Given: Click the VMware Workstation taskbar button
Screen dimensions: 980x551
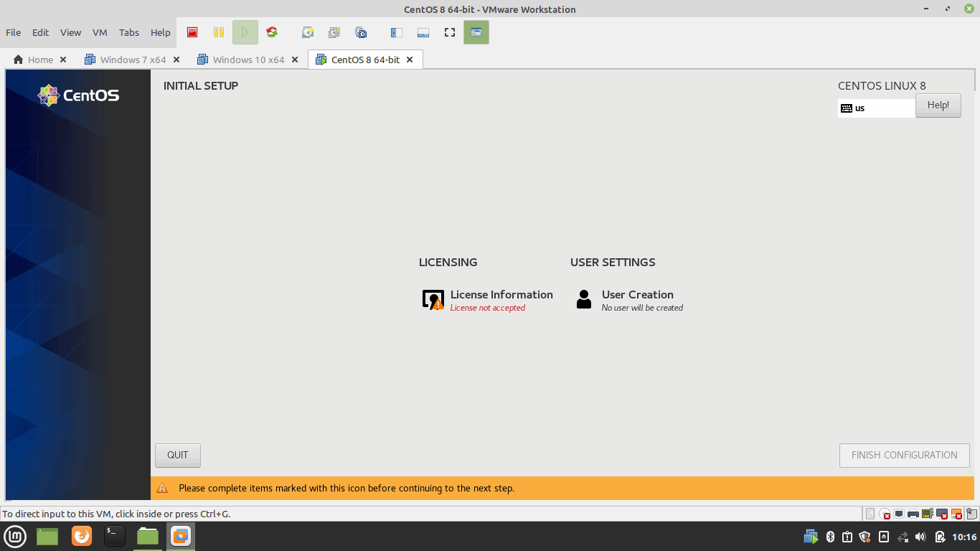Looking at the screenshot, I should point(181,536).
